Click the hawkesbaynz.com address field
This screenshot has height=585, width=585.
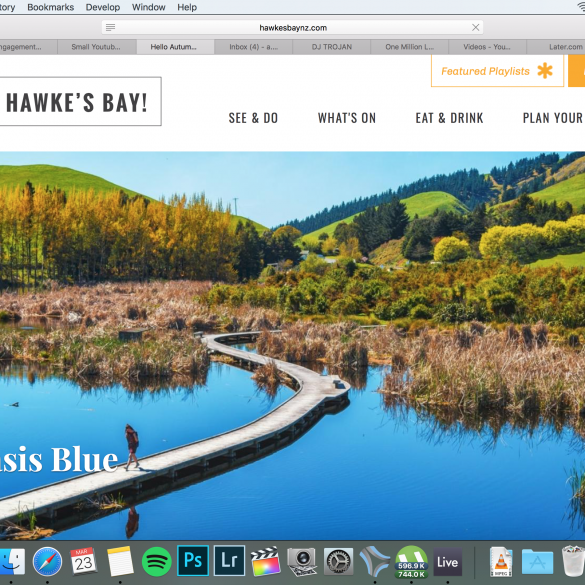pos(293,27)
